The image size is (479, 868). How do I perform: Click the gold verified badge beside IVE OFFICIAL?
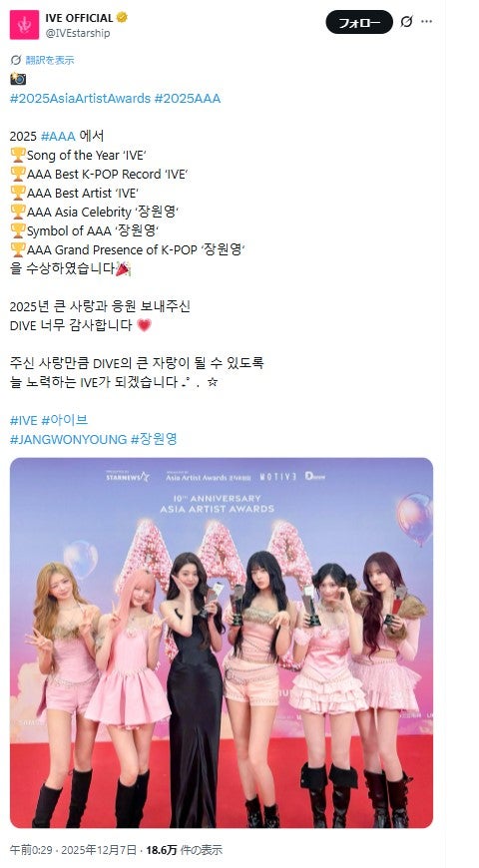pyautogui.click(x=122, y=17)
